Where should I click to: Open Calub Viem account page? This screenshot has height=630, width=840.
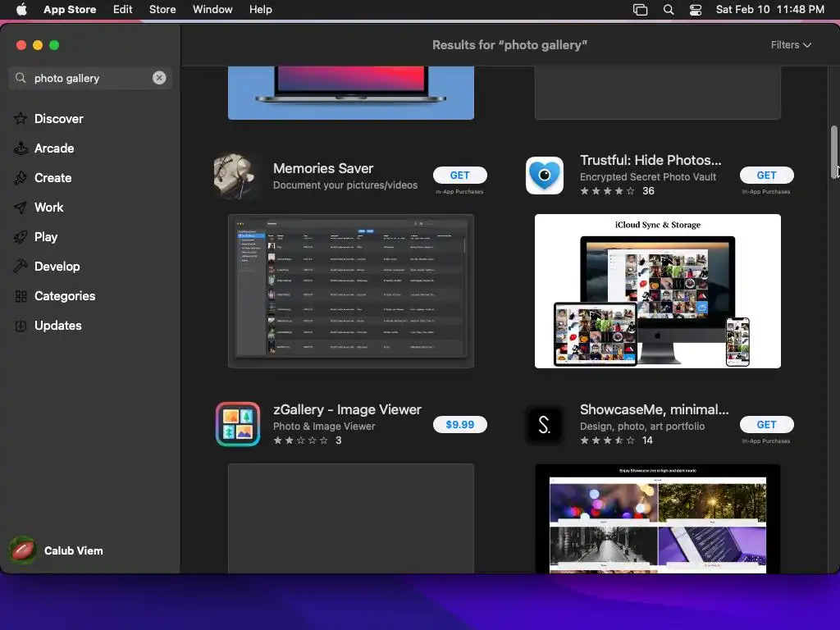point(73,550)
